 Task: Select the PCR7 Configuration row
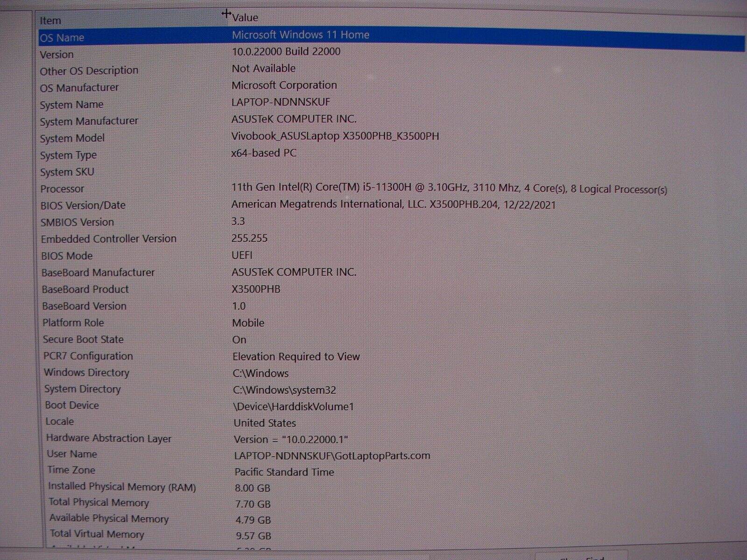pos(88,356)
